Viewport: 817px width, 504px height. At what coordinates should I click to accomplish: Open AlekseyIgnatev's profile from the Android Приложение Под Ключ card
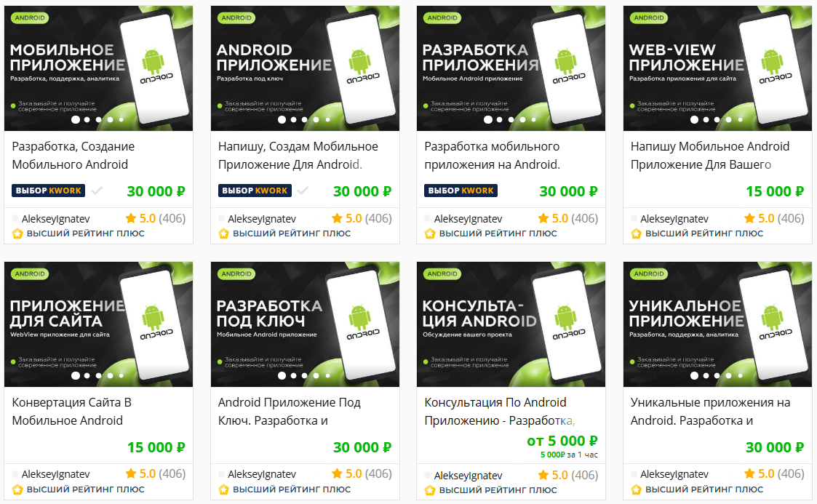coord(262,474)
